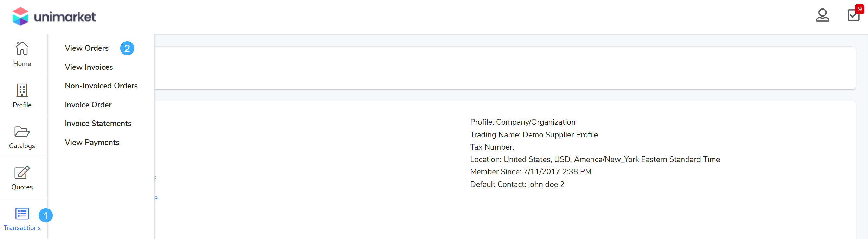Click the unimarket logo
Viewport: 868px width, 239px height.
click(x=54, y=17)
